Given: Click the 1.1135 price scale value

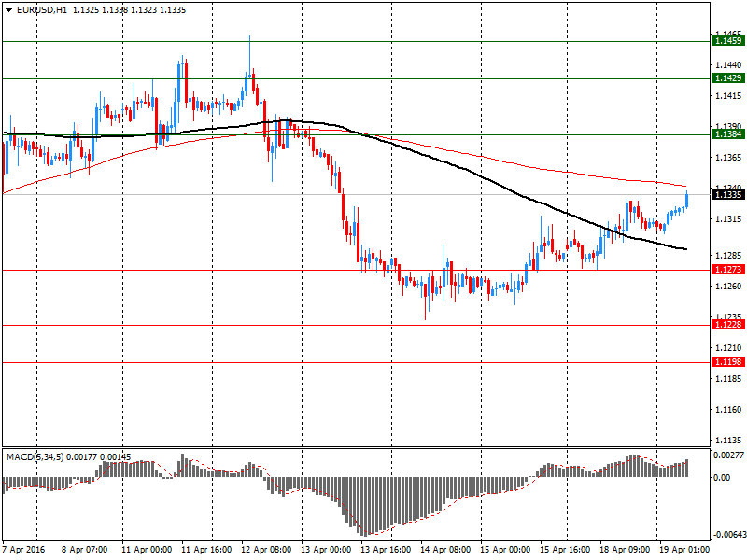Looking at the screenshot, I should click(728, 440).
